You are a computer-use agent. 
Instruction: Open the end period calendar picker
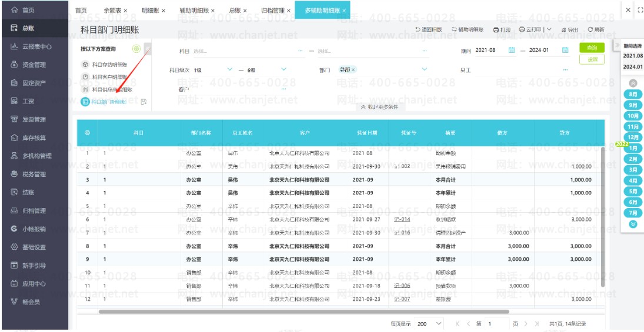[565, 51]
